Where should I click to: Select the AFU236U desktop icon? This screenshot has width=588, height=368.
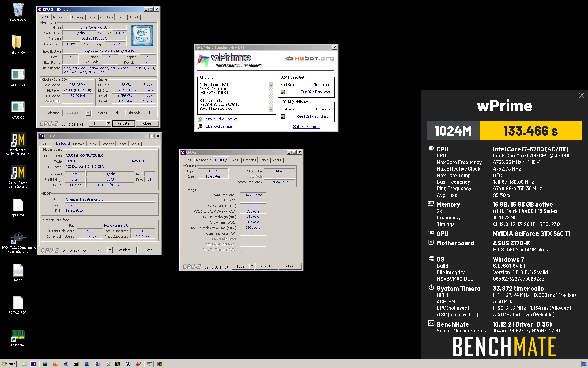coord(18,75)
